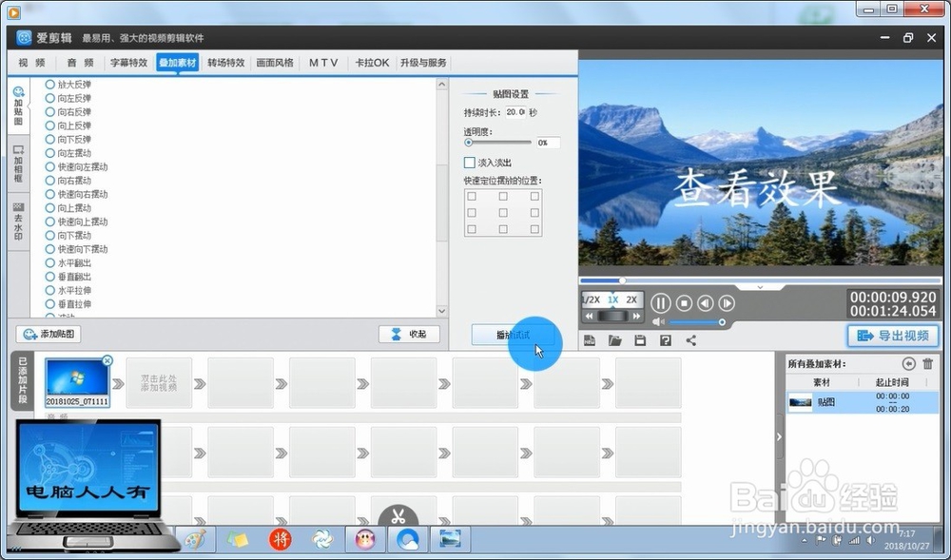Image resolution: width=951 pixels, height=560 pixels.
Task: Open the 转场特效 tab
Action: (x=225, y=63)
